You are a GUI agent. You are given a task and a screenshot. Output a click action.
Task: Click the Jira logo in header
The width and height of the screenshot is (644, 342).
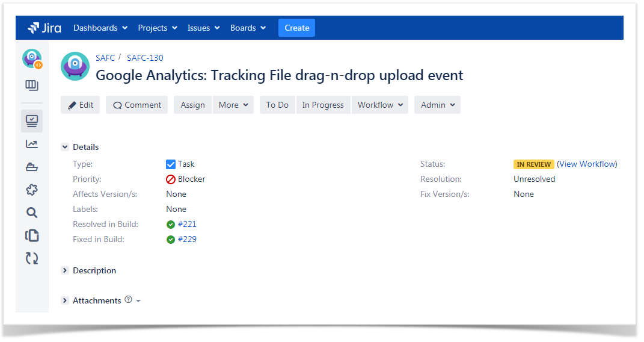coord(44,28)
